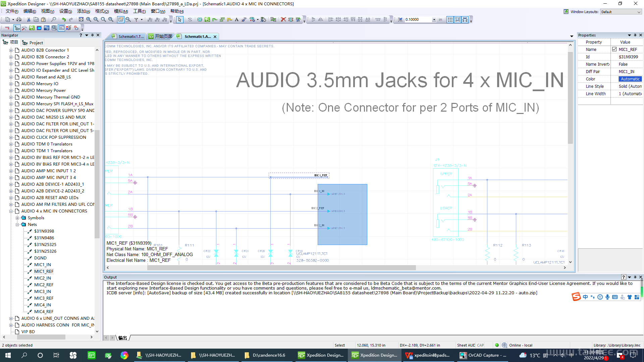Image resolution: width=644 pixels, height=362 pixels.
Task: Click the red X Delete icon
Action: (283, 19)
